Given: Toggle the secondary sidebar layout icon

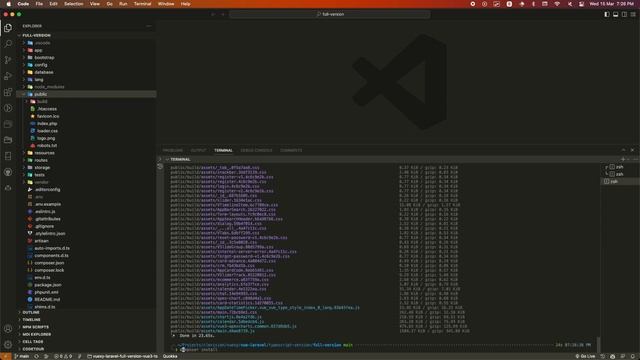Looking at the screenshot, I should pyautogui.click(x=624, y=14).
